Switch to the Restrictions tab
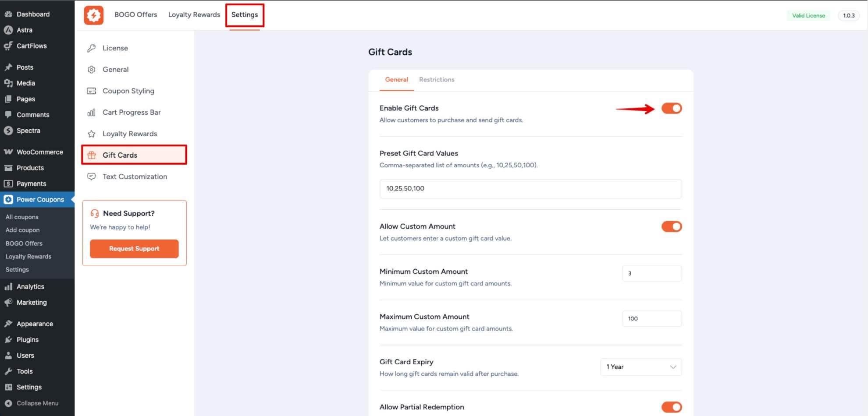The height and width of the screenshot is (416, 868). (x=437, y=79)
